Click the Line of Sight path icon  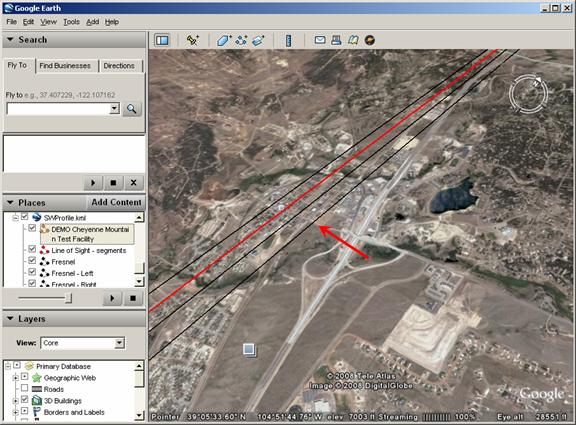click(x=44, y=251)
